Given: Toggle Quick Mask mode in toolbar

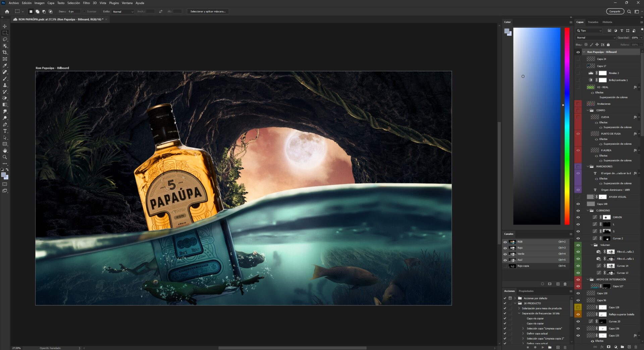Looking at the screenshot, I should [x=5, y=184].
